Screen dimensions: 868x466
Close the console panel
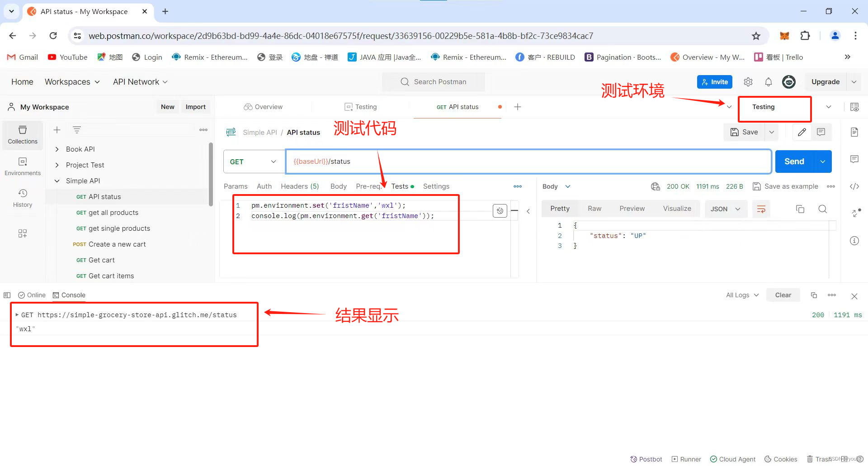(x=854, y=296)
